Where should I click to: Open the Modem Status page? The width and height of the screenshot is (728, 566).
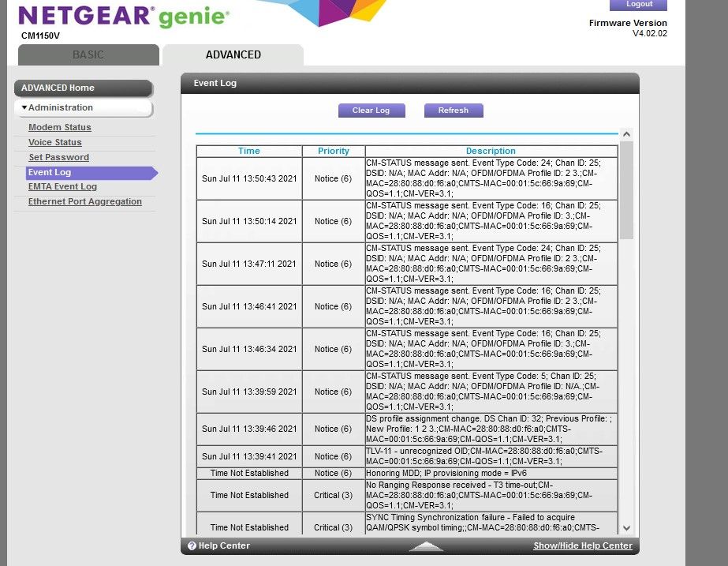click(x=60, y=127)
